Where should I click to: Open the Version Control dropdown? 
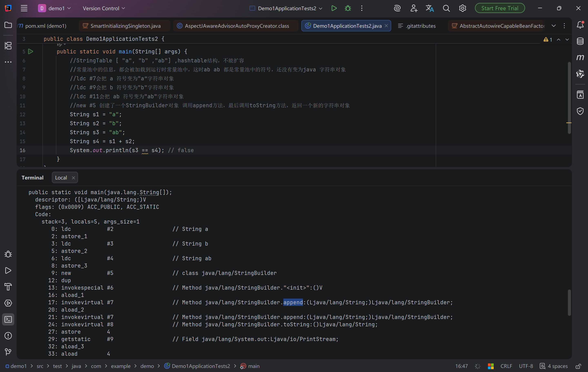click(104, 8)
